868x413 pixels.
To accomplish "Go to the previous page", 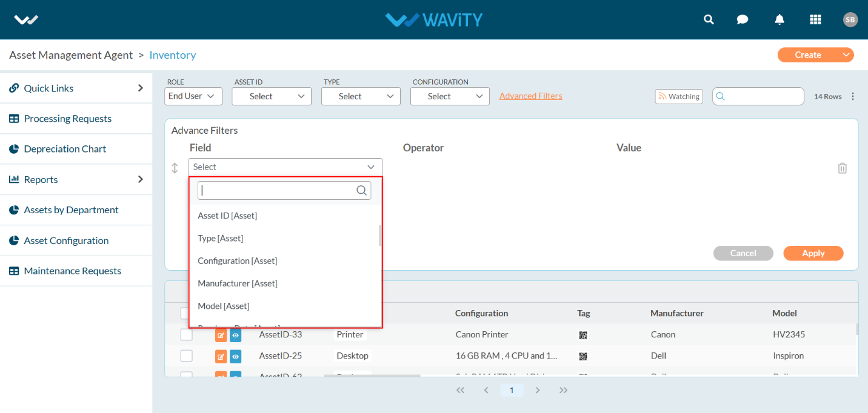I will tap(486, 390).
